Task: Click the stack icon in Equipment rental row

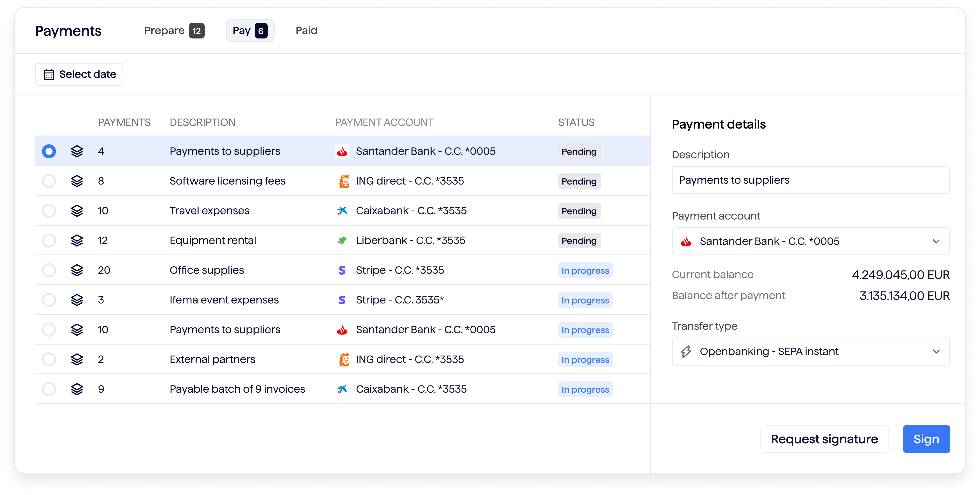Action: coord(77,240)
